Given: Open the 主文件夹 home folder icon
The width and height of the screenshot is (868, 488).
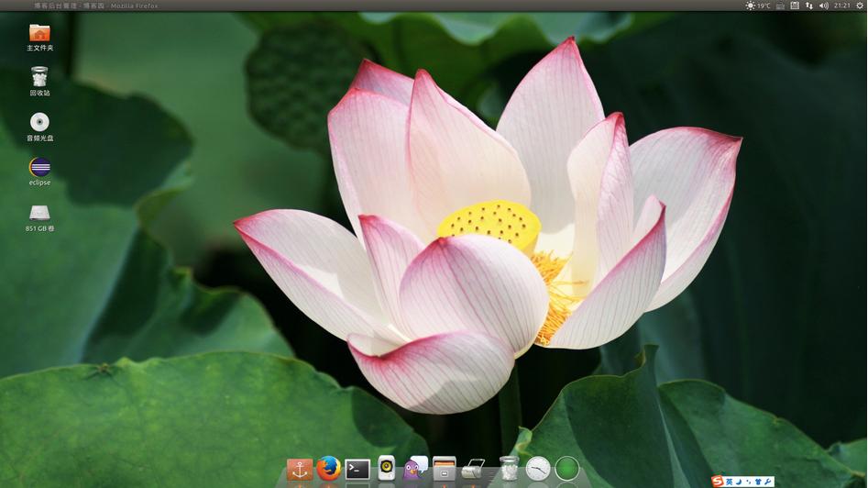Looking at the screenshot, I should tap(39, 33).
